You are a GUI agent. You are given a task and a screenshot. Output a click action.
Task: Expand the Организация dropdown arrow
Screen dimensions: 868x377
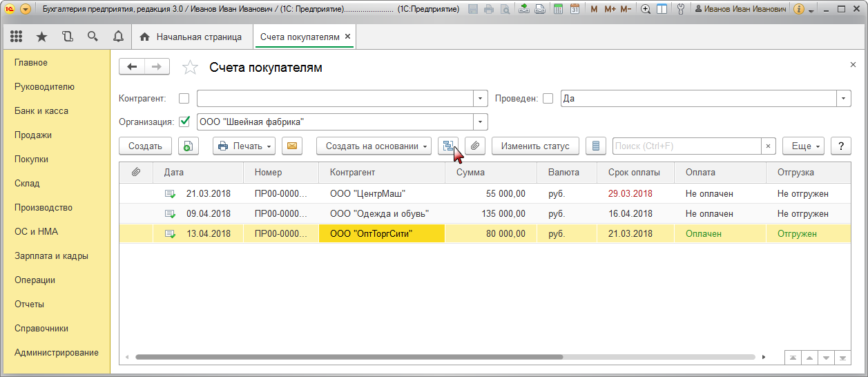point(481,122)
